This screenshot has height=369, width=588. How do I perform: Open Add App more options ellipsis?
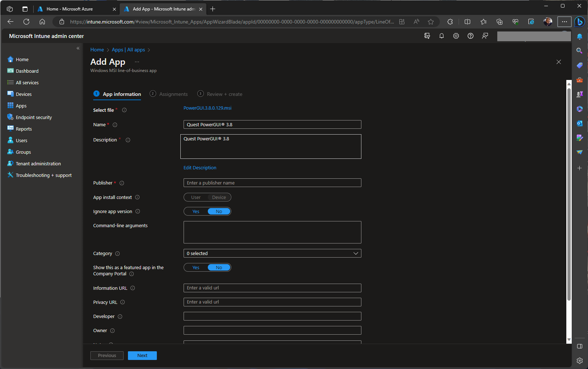coord(137,62)
